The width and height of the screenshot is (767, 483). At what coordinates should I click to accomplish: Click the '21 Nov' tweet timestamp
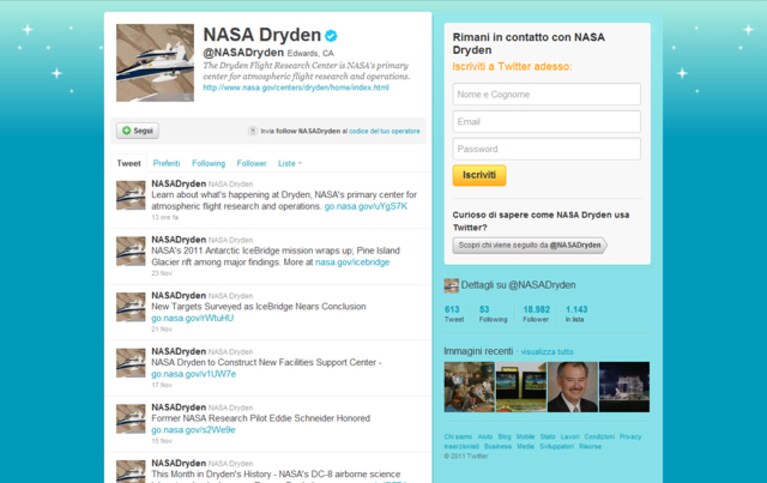[x=161, y=329]
